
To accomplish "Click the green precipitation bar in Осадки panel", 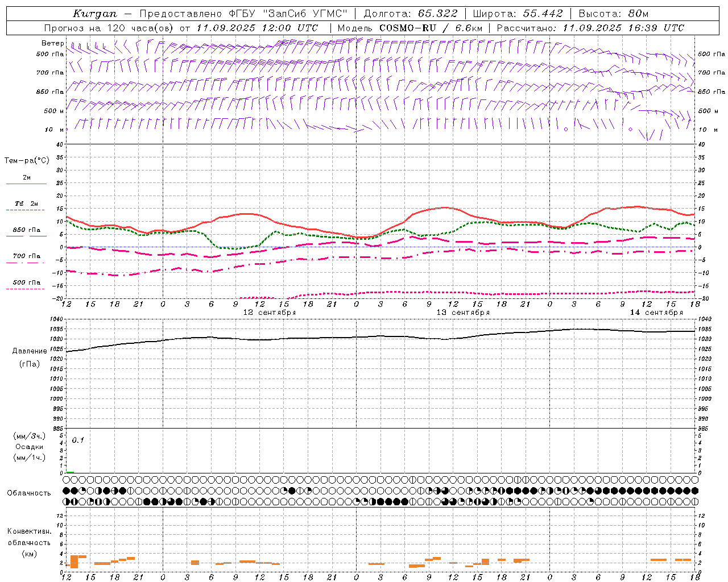I will click(x=70, y=472).
